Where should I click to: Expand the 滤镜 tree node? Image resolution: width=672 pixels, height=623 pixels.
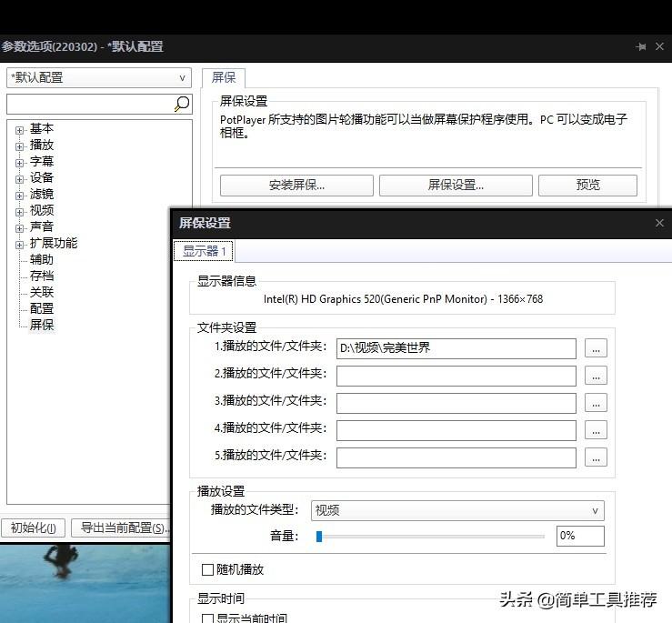[x=19, y=196]
